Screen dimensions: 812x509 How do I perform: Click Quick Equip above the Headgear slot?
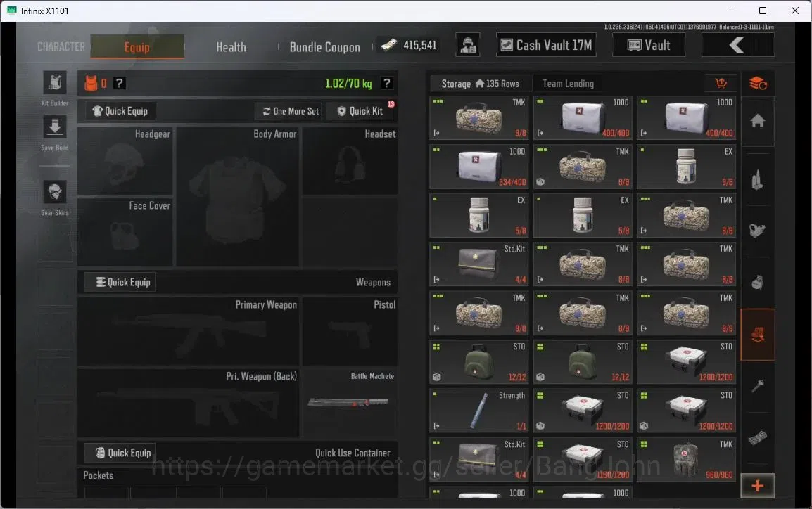[x=120, y=110]
